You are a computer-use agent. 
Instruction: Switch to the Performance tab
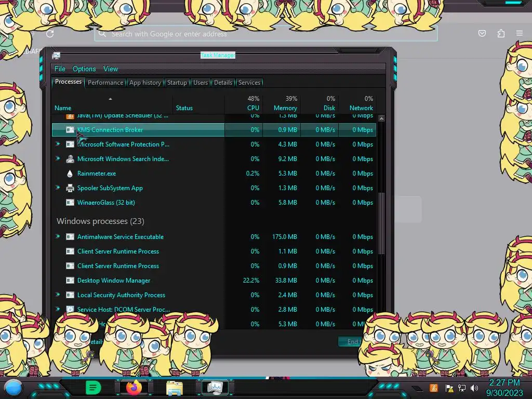(x=105, y=83)
